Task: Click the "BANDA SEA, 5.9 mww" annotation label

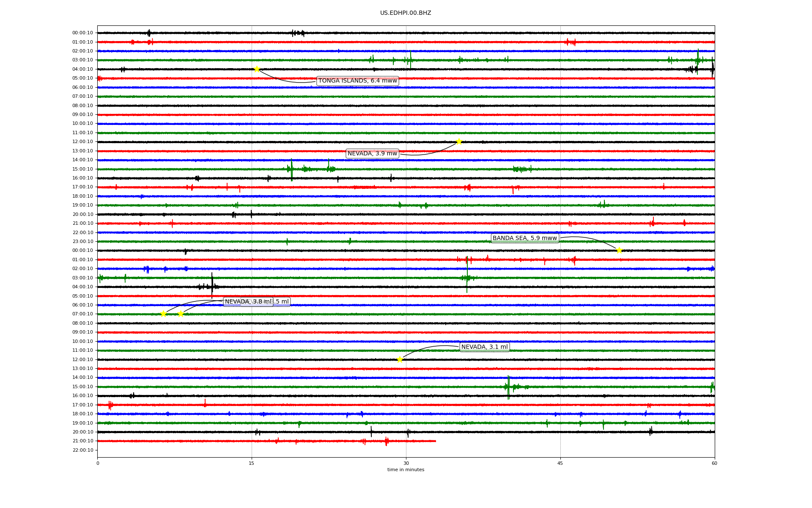Action: [525, 238]
